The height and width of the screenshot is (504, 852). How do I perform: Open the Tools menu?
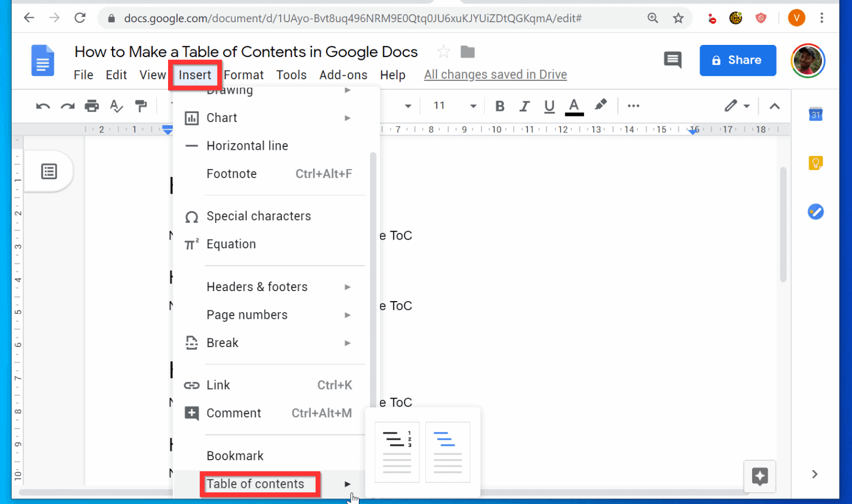(291, 75)
